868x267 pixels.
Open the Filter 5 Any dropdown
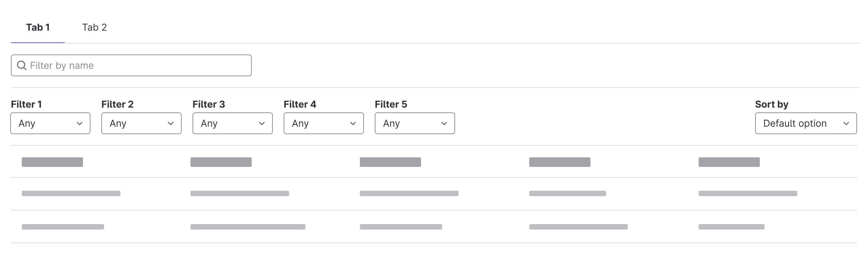click(414, 123)
